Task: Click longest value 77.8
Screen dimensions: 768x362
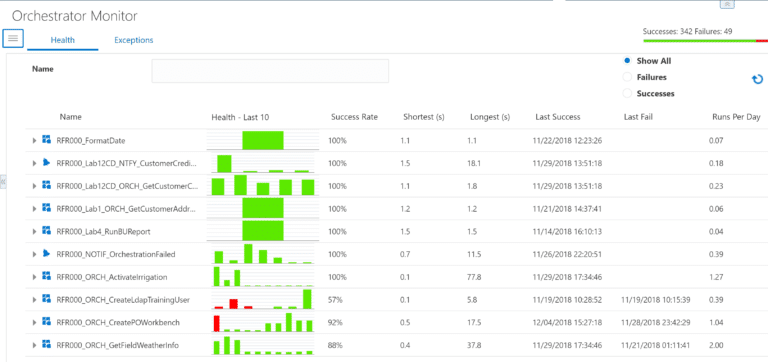Action: click(474, 277)
